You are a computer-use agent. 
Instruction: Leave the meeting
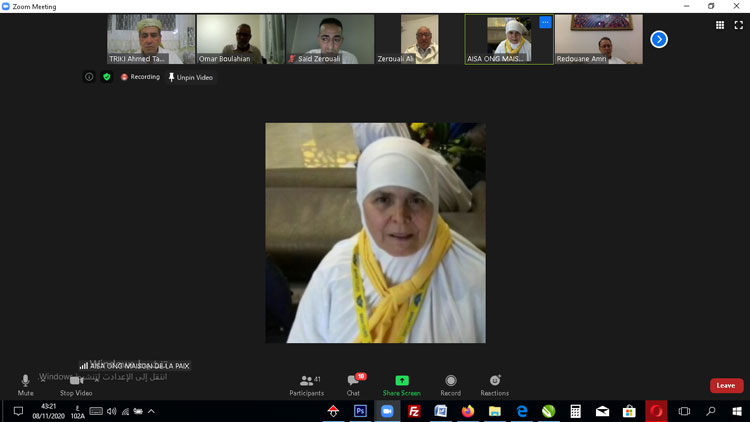click(726, 385)
